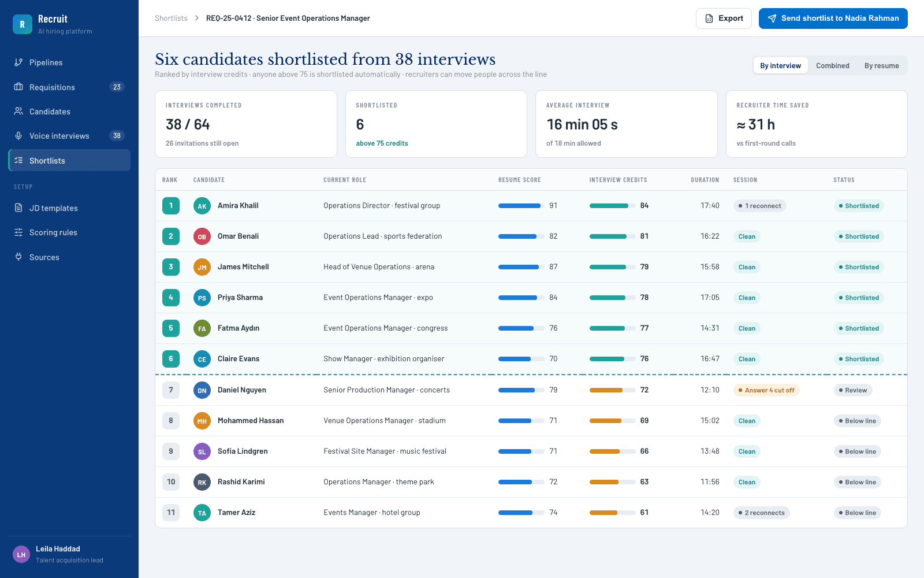The height and width of the screenshot is (578, 924).
Task: Click Amira Khalil's AK avatar
Action: tap(202, 206)
